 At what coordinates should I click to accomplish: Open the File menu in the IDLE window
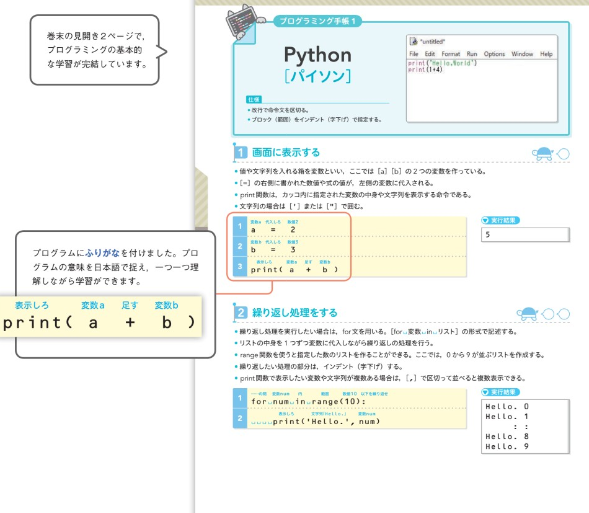tap(414, 54)
